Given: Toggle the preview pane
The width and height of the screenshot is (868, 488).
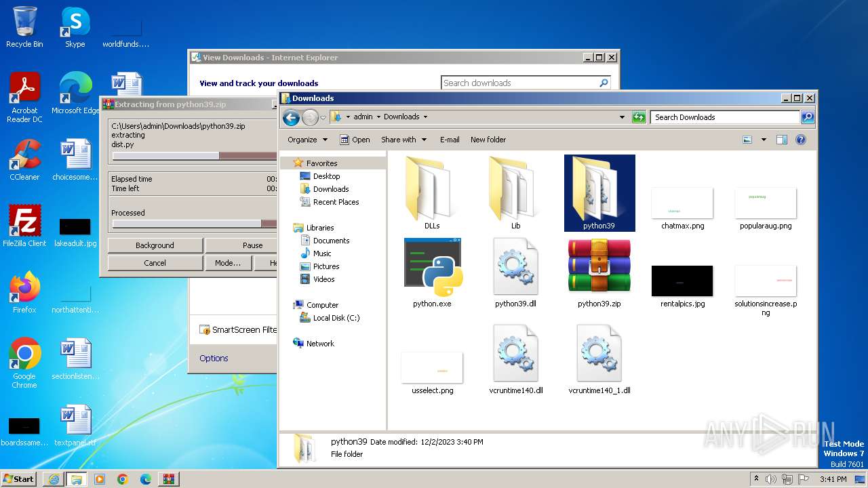Looking at the screenshot, I should [781, 140].
